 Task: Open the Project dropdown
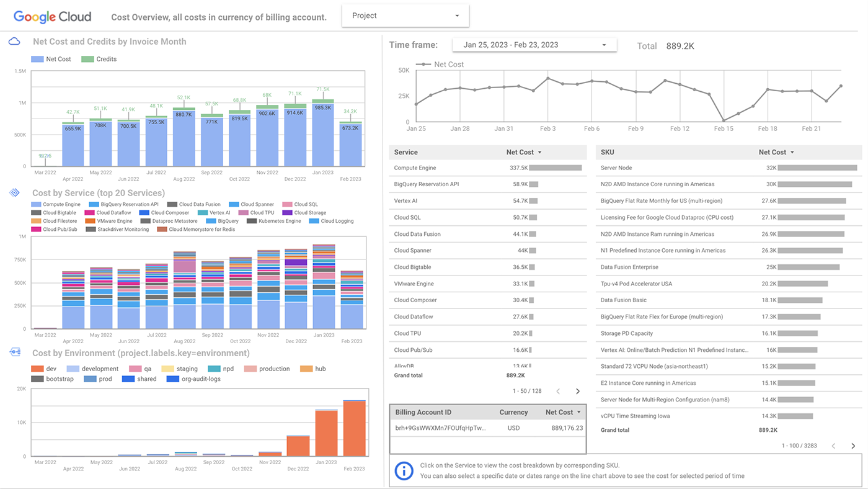coord(405,15)
